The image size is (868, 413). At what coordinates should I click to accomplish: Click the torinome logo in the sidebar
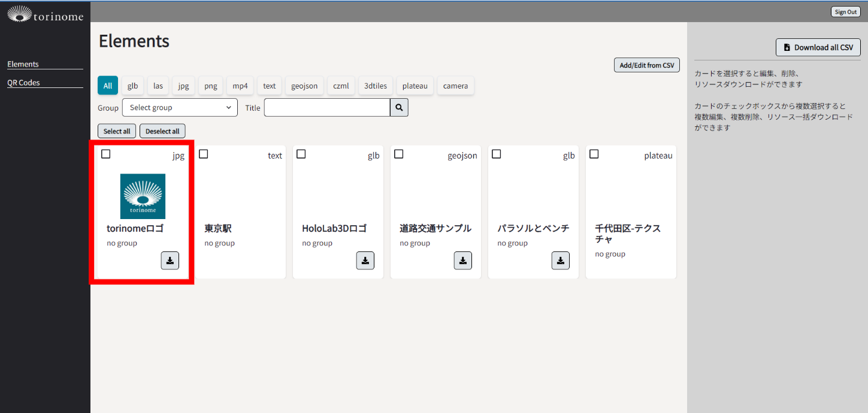coord(45,14)
